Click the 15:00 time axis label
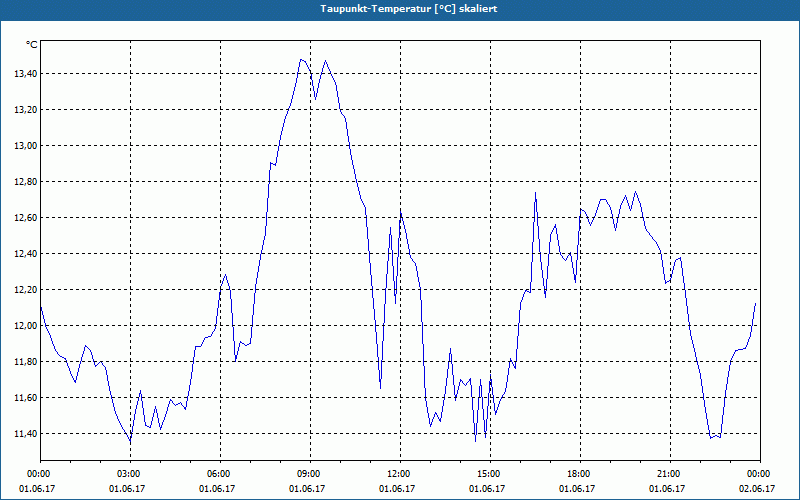This screenshot has height=500, width=800. coord(490,474)
